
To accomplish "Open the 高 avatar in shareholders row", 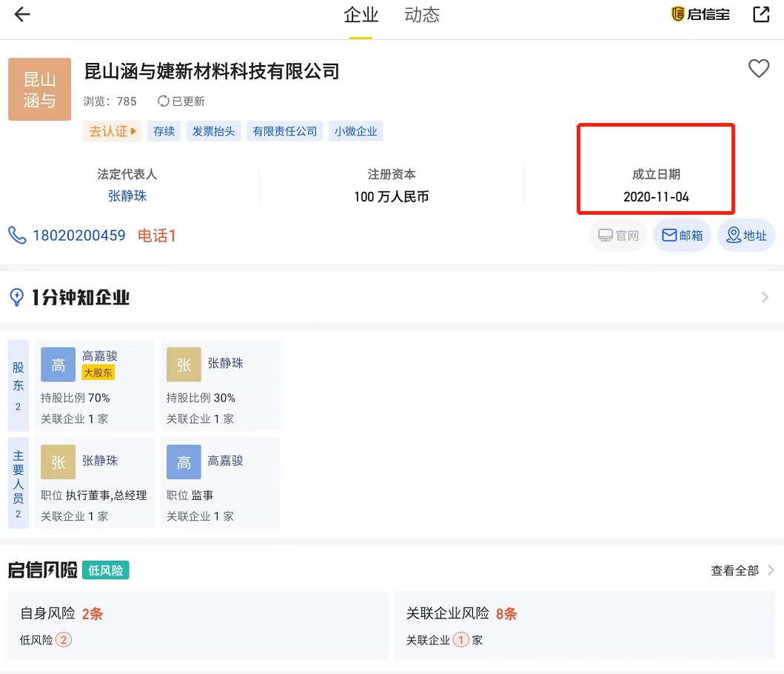I will pos(58,364).
